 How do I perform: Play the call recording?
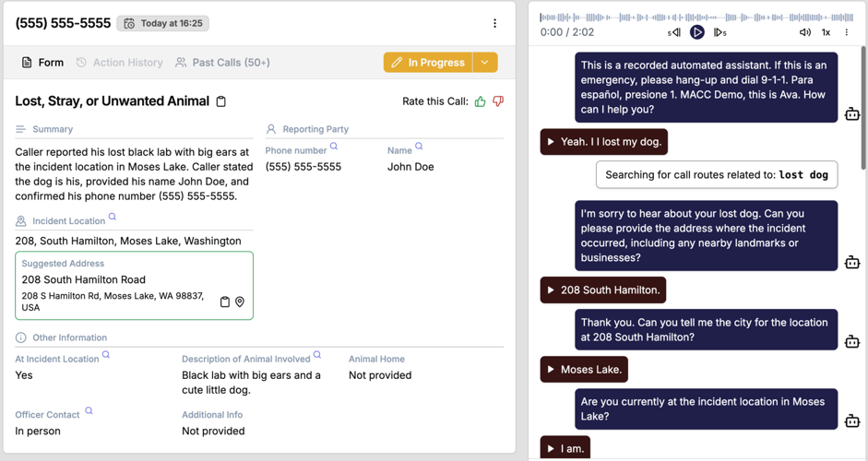click(x=697, y=32)
